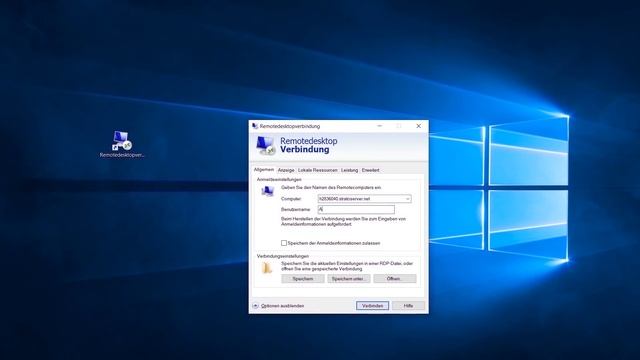
Task: Expand the Computer dropdown list
Action: [407, 199]
